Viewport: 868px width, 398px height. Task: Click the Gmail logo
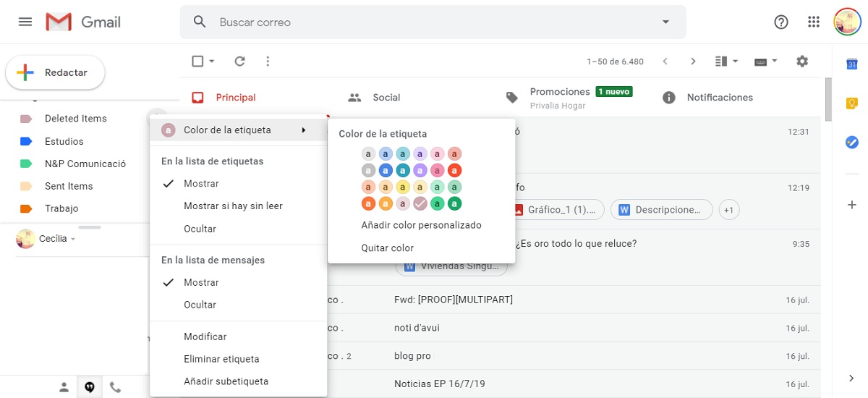pos(82,22)
